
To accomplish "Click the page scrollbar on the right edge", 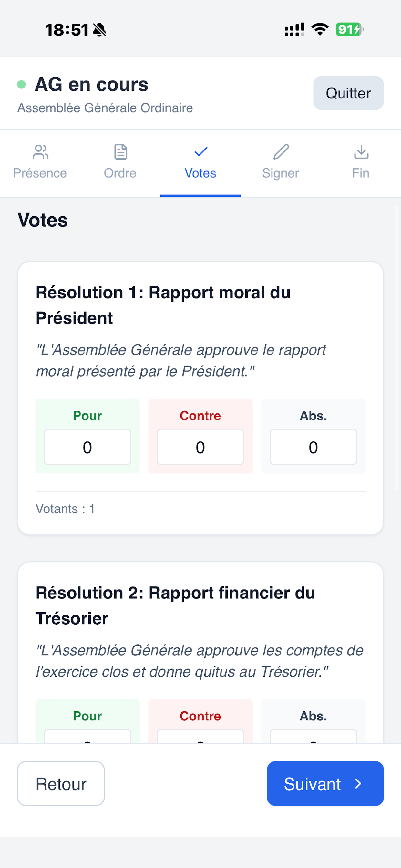I will coord(396,348).
